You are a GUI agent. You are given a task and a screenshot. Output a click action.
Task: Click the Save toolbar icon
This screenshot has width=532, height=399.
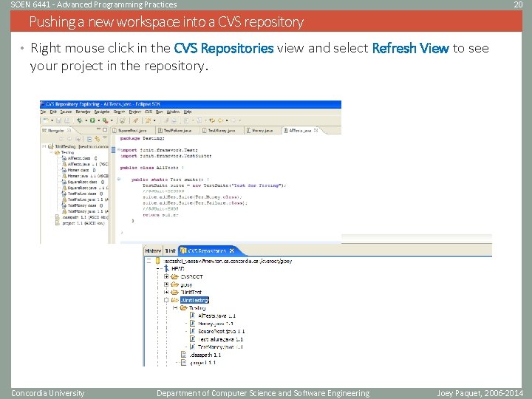coord(58,120)
